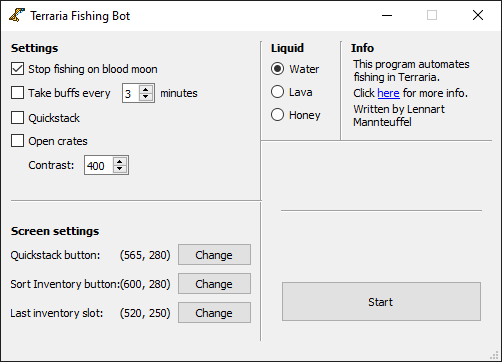Lower Contrast value with the down arrow

point(120,169)
